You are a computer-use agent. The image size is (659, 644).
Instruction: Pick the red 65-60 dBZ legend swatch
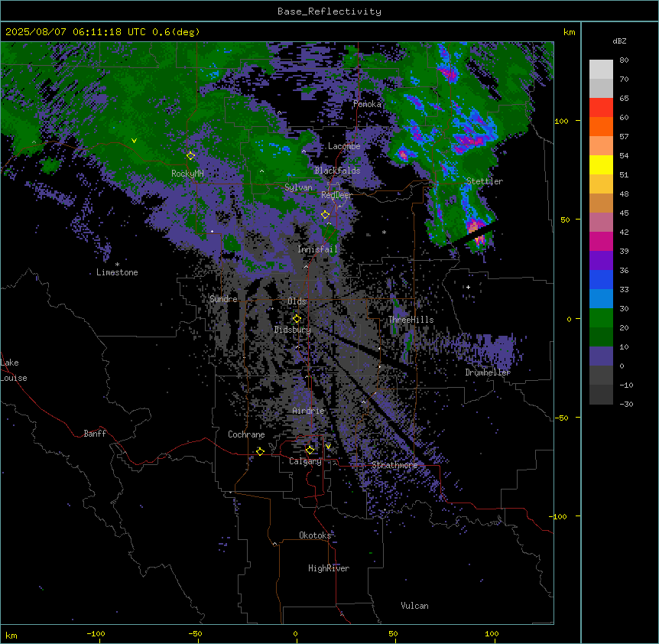601,108
